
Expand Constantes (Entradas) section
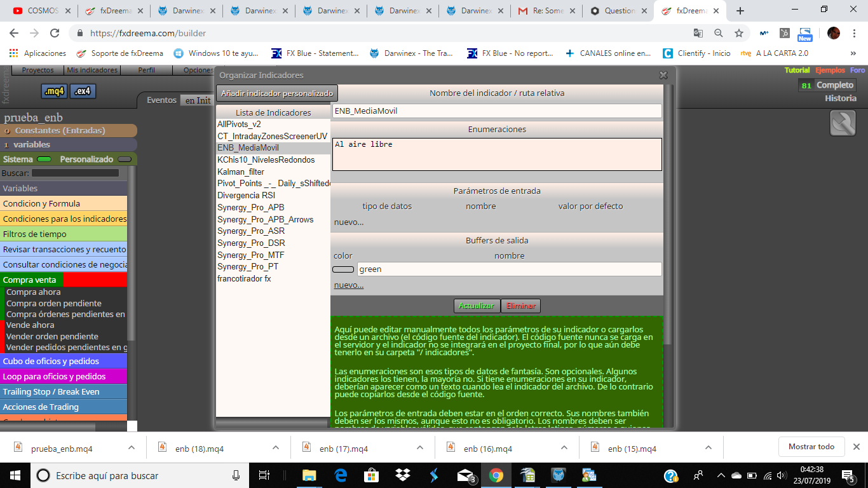(69, 130)
